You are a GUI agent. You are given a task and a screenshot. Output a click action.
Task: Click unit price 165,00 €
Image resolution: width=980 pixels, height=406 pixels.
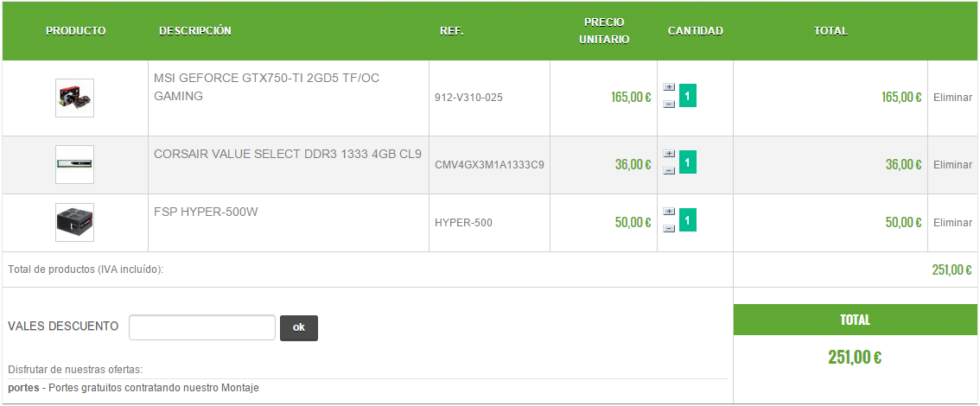click(631, 98)
